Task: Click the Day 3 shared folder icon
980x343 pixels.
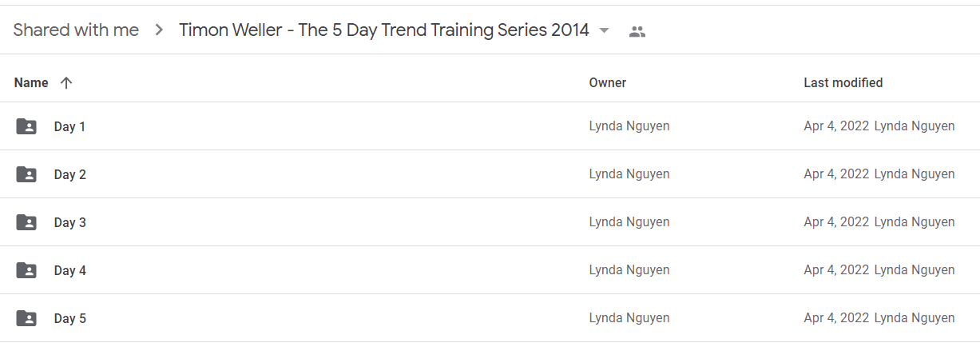Action: (x=26, y=222)
